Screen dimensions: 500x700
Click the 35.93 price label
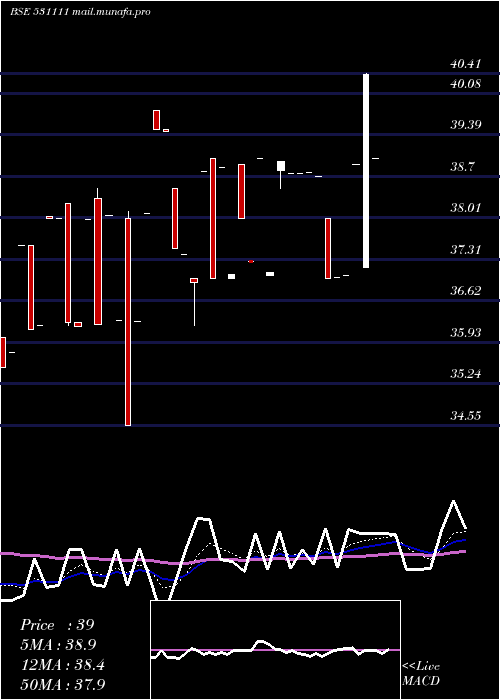466,333
